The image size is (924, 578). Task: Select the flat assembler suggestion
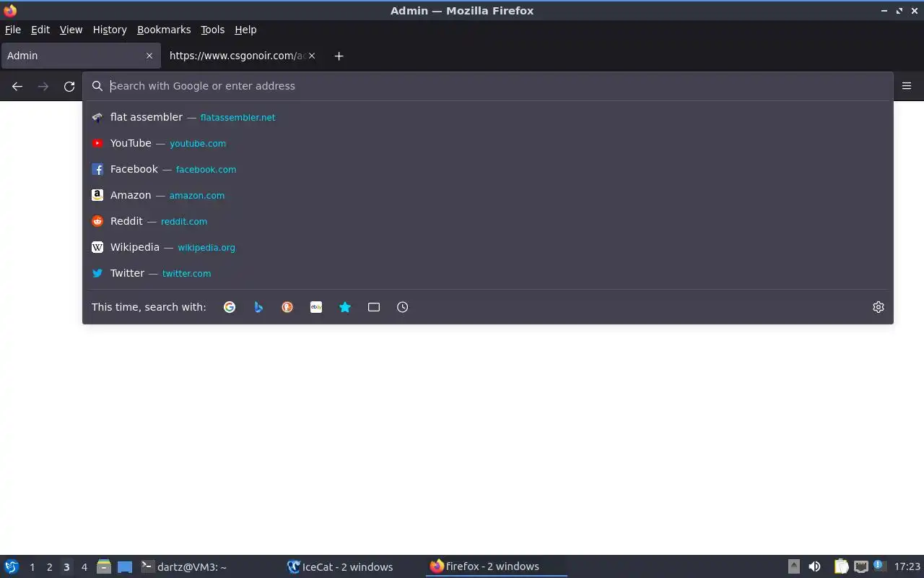coord(488,117)
